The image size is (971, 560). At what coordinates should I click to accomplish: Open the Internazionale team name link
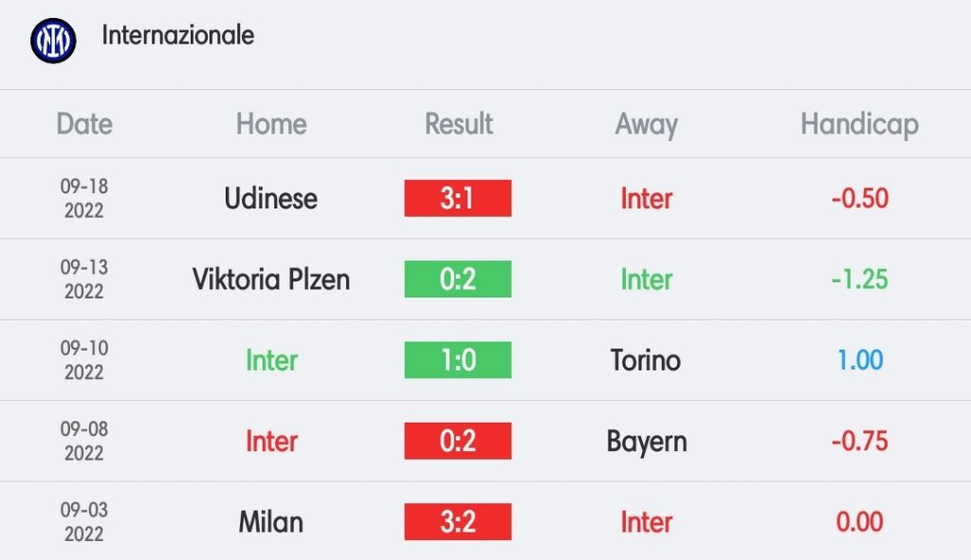click(x=177, y=35)
